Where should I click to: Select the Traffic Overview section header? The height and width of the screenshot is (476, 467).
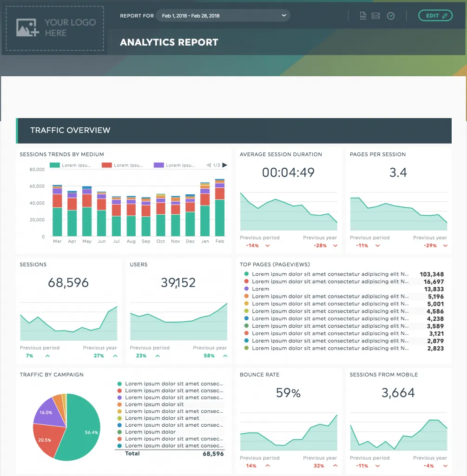coord(234,131)
